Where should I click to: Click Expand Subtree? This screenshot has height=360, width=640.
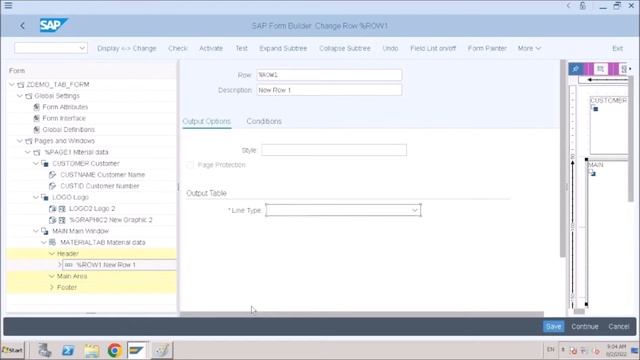pyautogui.click(x=283, y=48)
